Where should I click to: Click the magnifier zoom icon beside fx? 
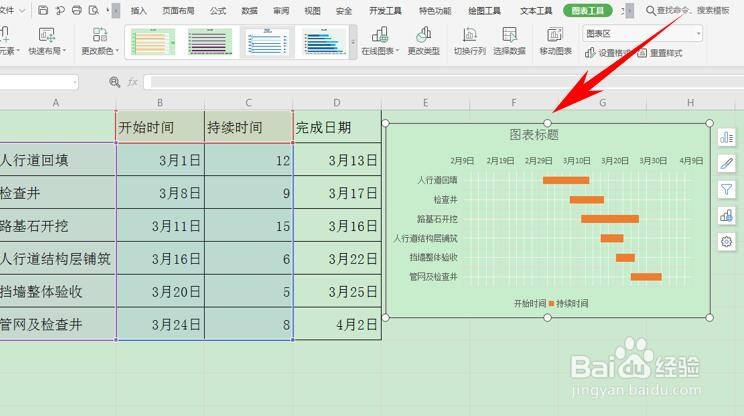[x=114, y=82]
